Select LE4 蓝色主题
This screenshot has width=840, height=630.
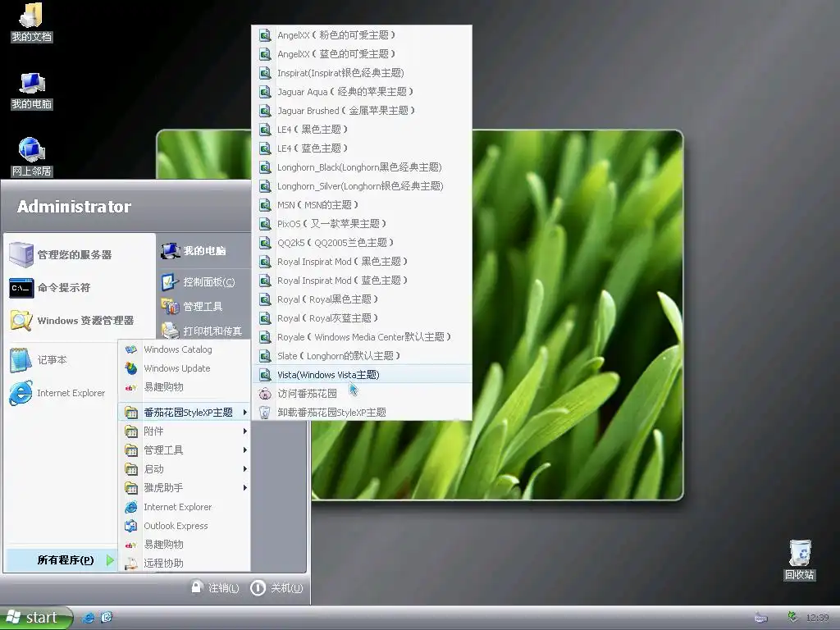(362, 148)
